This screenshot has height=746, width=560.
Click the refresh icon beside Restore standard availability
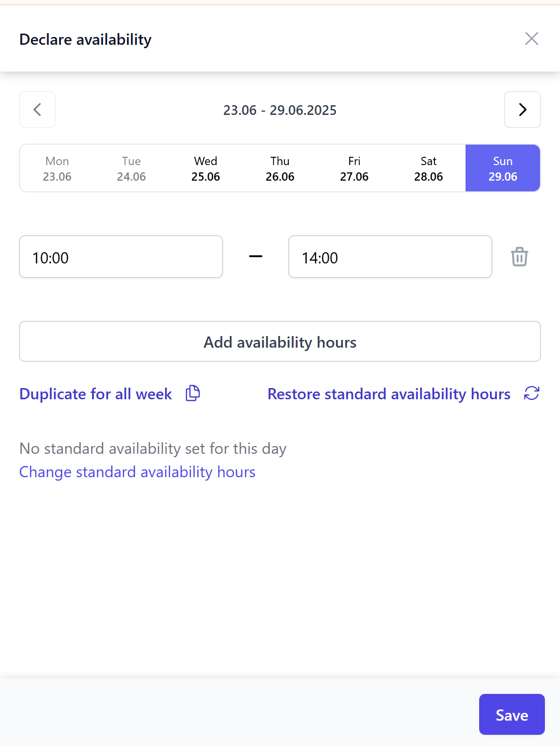coord(531,393)
